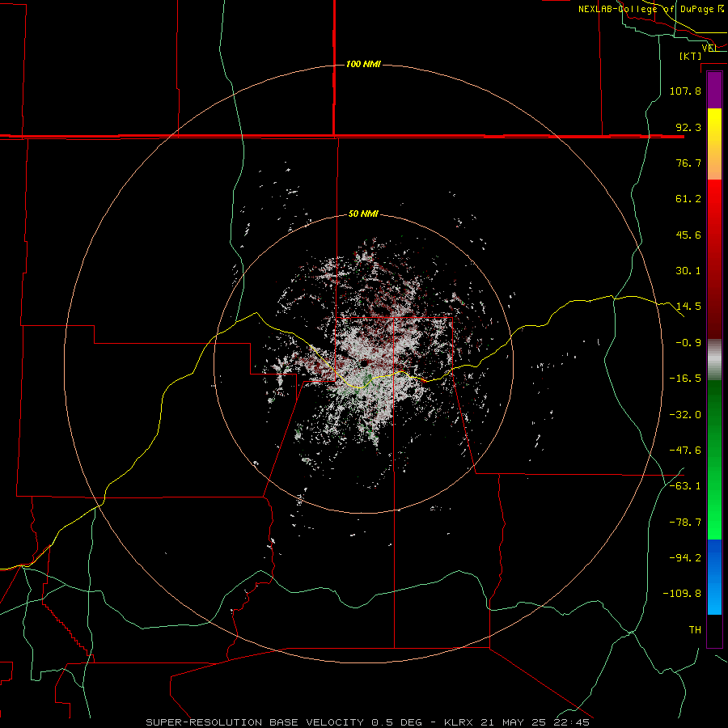728x728 pixels.
Task: Click the -78.7 velocity scale value
Action: [x=685, y=523]
